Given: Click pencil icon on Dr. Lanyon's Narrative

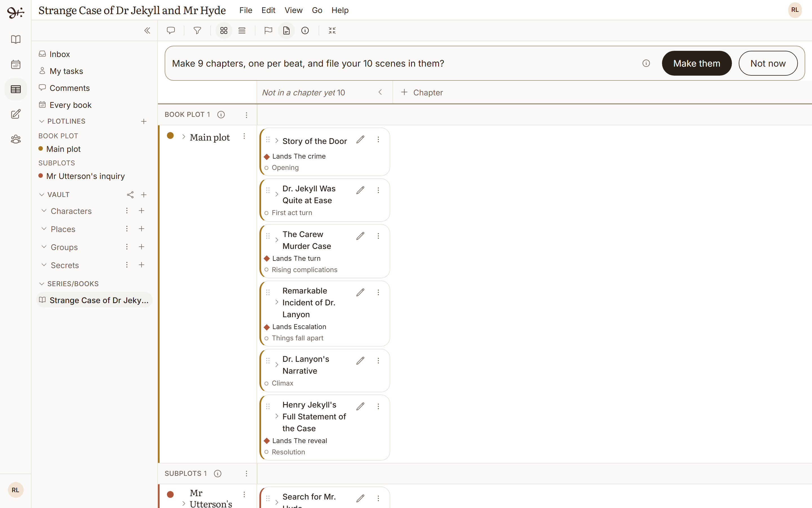Looking at the screenshot, I should point(360,361).
